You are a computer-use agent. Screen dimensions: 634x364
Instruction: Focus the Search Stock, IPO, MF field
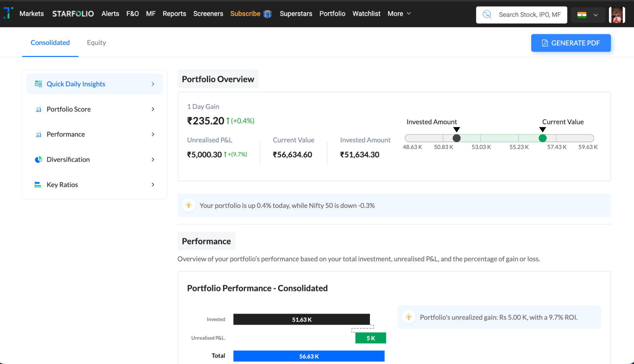tap(529, 15)
